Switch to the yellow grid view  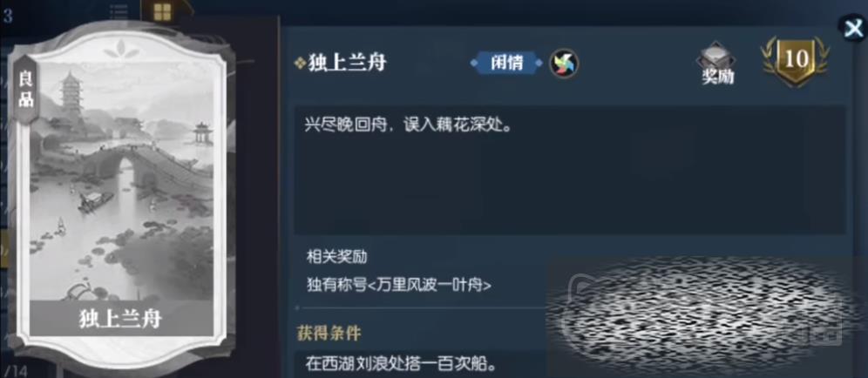[x=162, y=11]
